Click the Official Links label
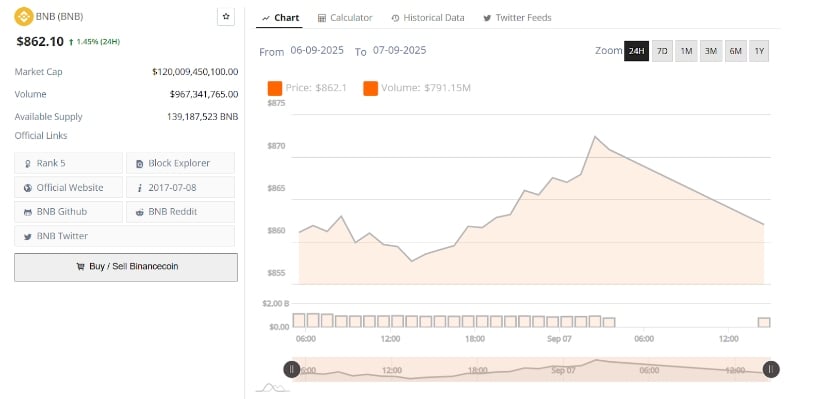Screen dimensions: 825x399 [41, 136]
